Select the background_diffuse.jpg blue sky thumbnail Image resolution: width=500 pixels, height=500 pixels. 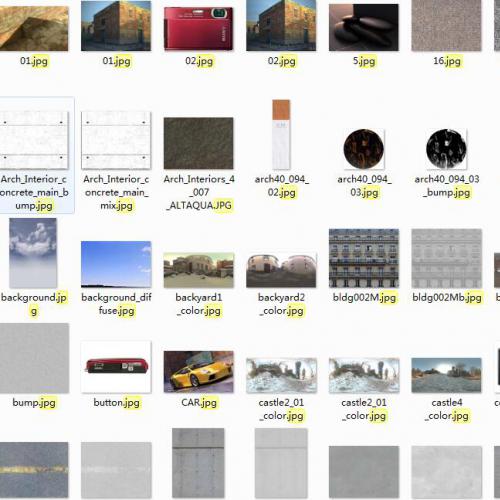116,264
